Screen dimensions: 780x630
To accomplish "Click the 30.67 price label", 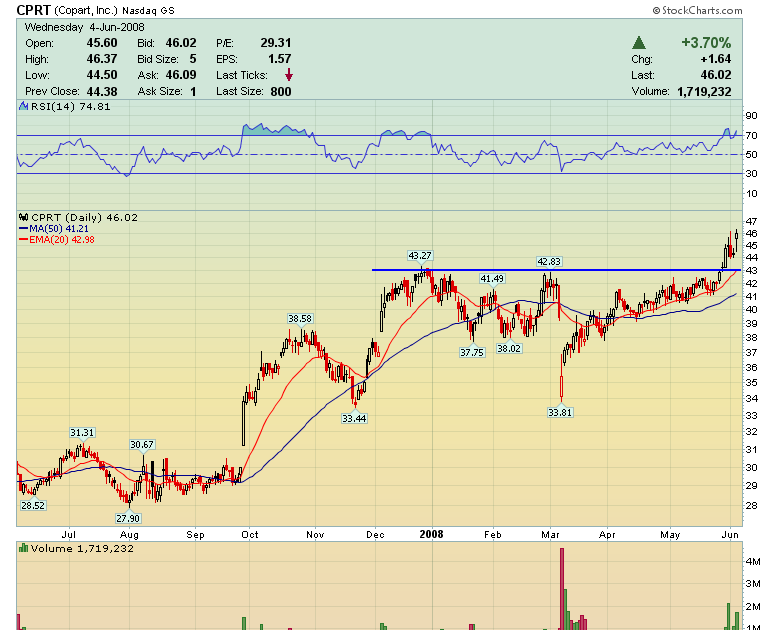I will (142, 444).
